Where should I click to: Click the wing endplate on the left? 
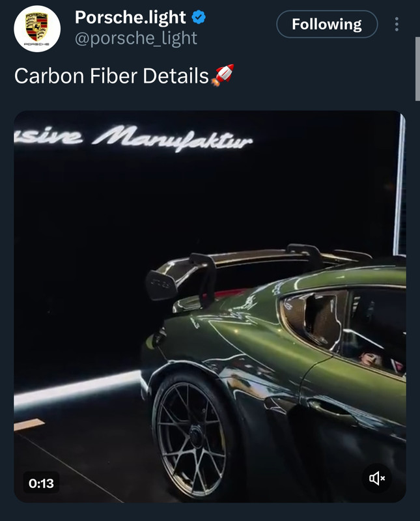[x=161, y=285]
